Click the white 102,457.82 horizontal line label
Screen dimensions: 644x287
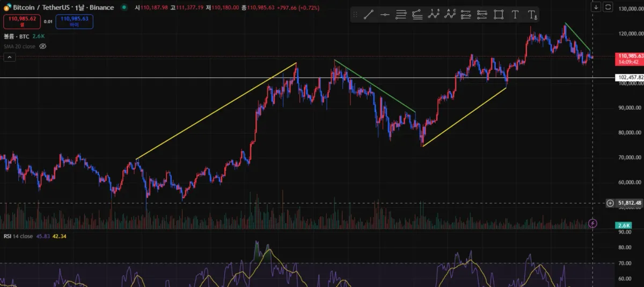tap(630, 77)
